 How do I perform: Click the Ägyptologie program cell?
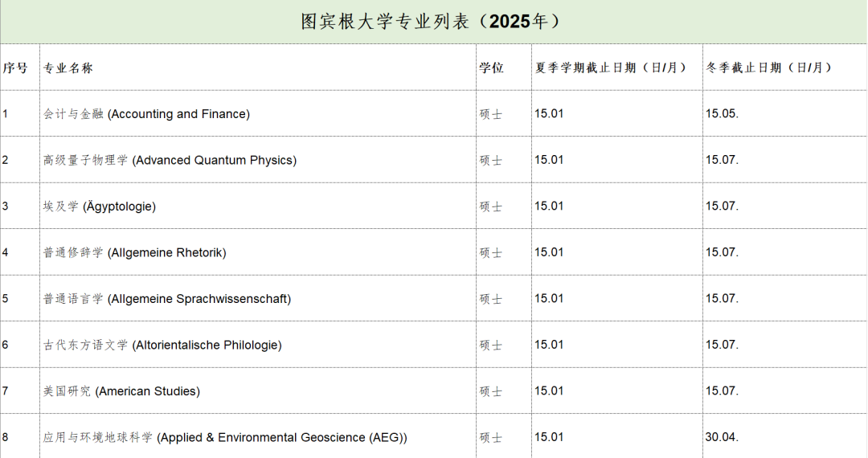[100, 207]
